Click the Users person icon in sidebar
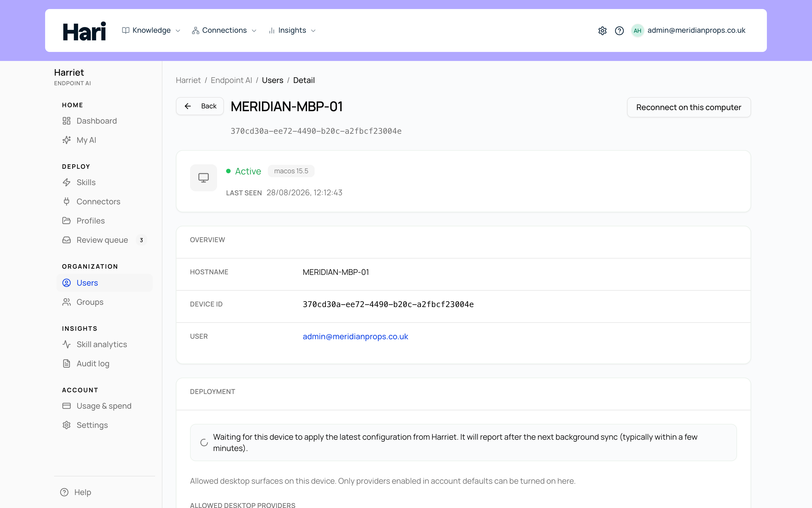 67,283
